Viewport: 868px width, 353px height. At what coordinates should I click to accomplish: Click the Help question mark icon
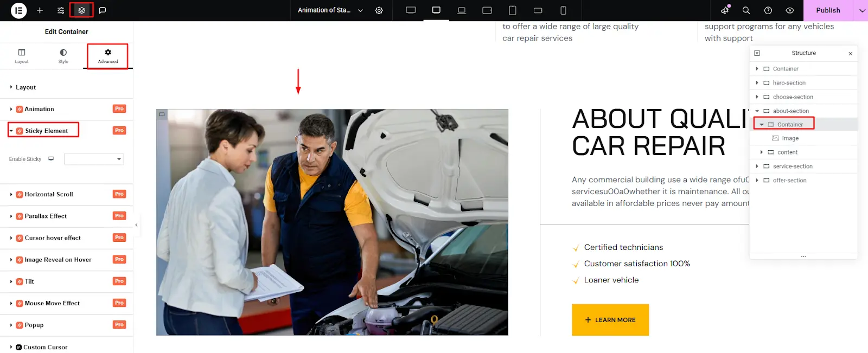coord(768,10)
